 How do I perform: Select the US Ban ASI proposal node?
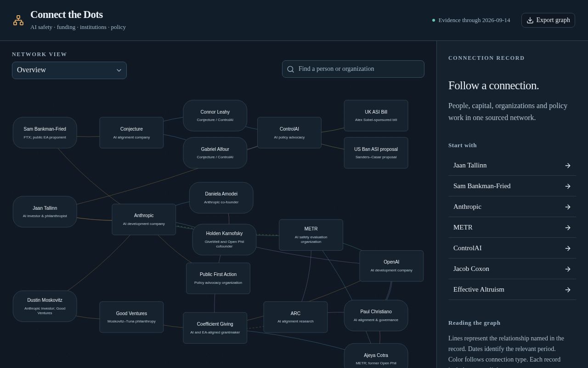point(376,153)
